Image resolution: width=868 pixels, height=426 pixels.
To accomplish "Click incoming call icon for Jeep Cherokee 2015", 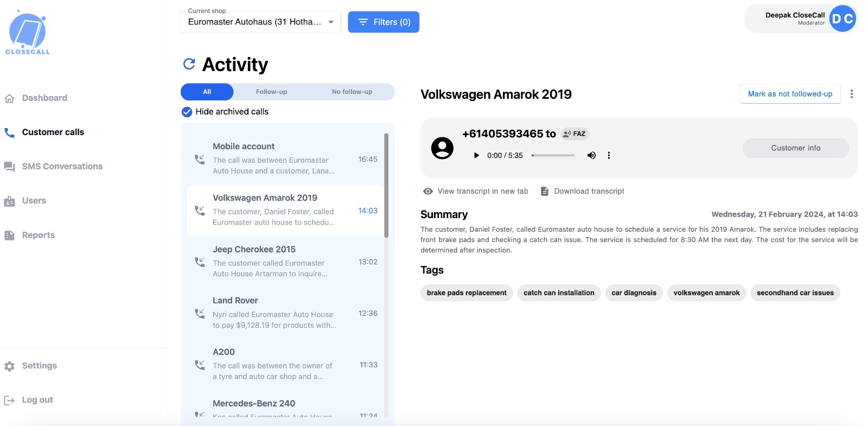I will (x=200, y=262).
